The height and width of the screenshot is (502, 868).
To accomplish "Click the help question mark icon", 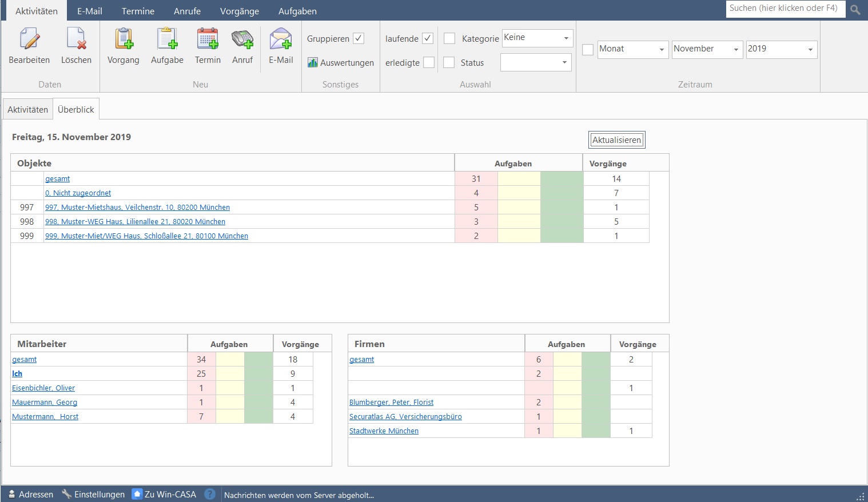I will pos(210,495).
